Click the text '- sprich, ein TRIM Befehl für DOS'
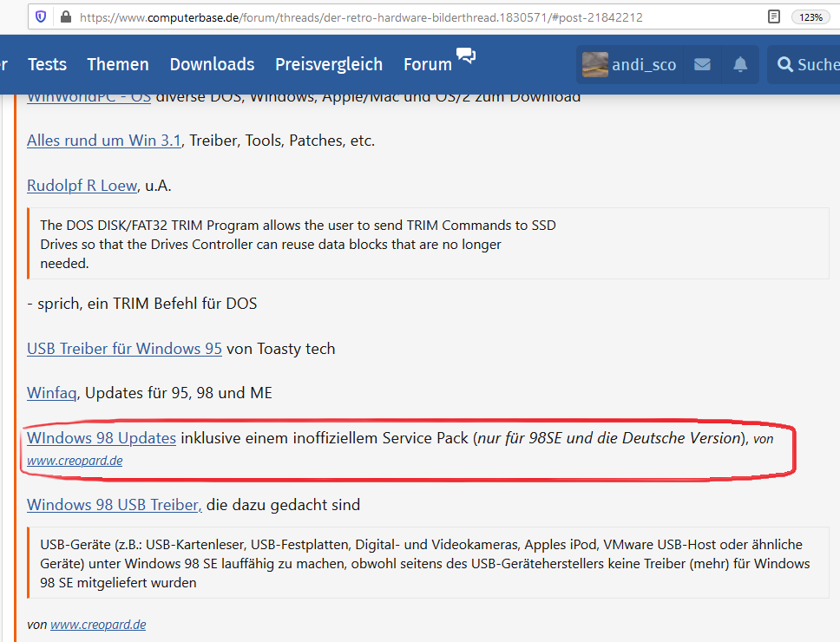The image size is (840, 642). pos(142,304)
